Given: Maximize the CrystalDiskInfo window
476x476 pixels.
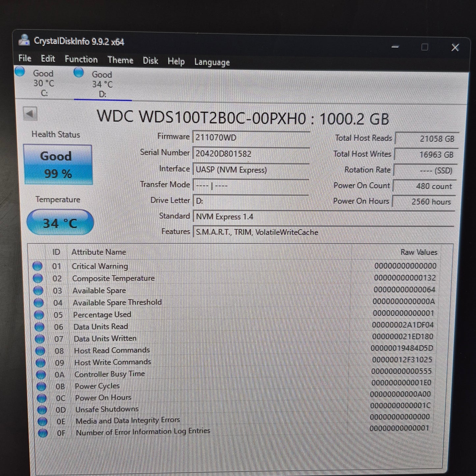Looking at the screenshot, I should [x=425, y=47].
